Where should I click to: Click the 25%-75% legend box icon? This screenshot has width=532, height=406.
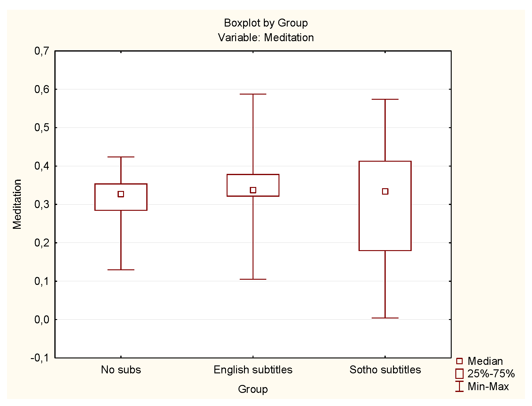coord(459,374)
